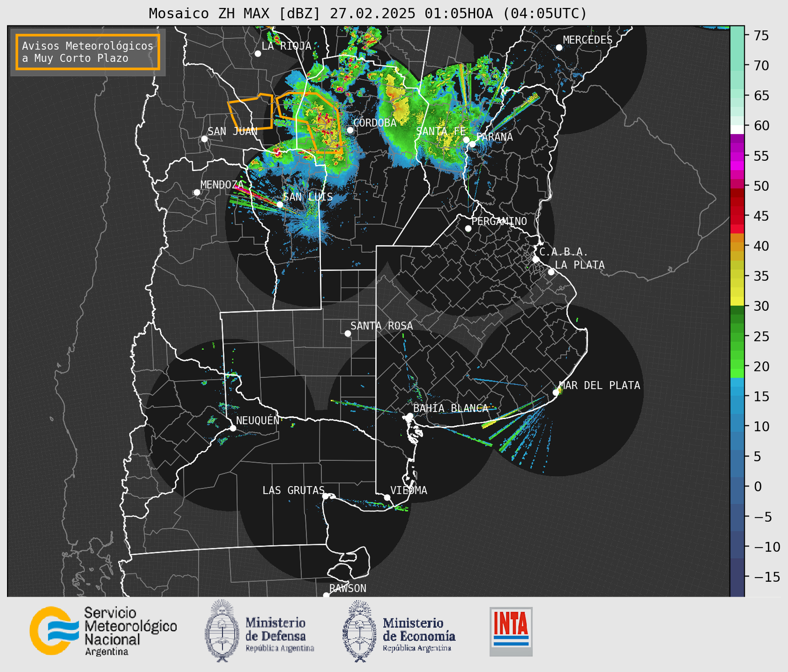The image size is (788, 672).
Task: Click the Mendoza city marker dot
Action: (x=197, y=193)
